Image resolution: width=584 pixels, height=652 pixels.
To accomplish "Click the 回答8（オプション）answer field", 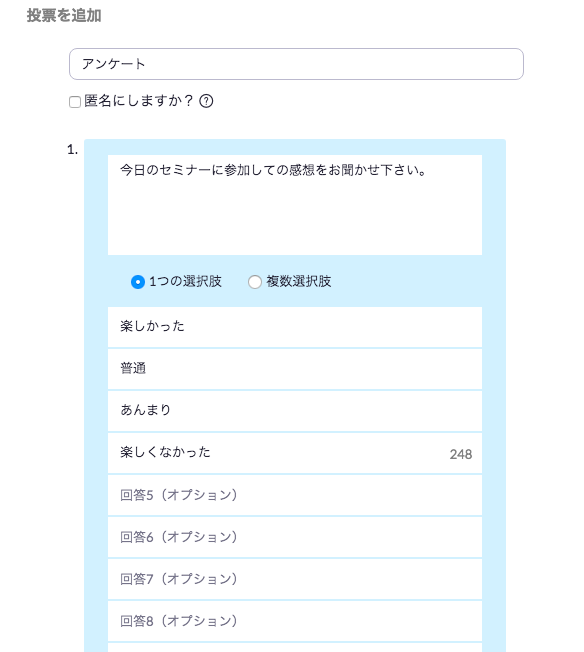I will pos(295,621).
